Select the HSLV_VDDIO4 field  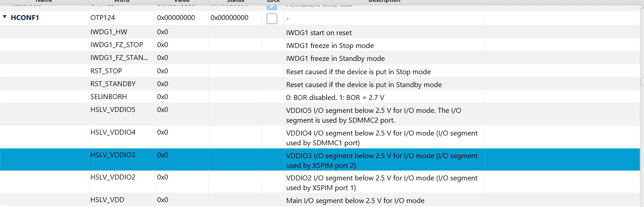(113, 132)
